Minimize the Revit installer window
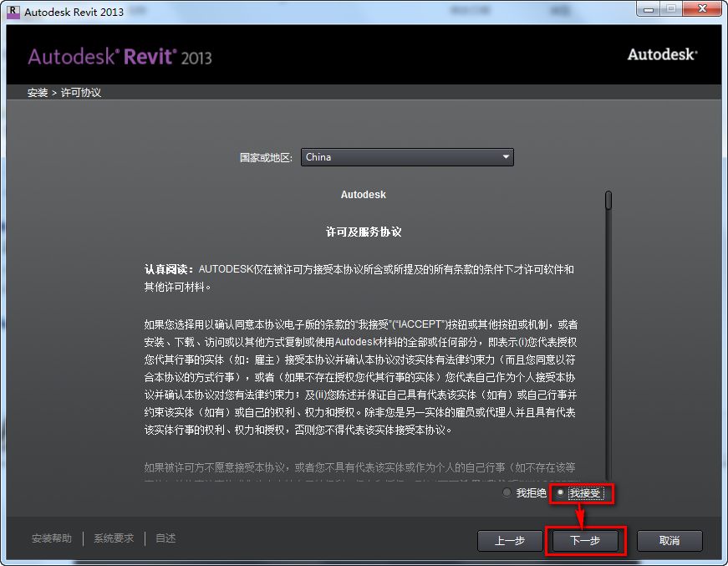Viewport: 728px width, 566px height. click(x=647, y=9)
